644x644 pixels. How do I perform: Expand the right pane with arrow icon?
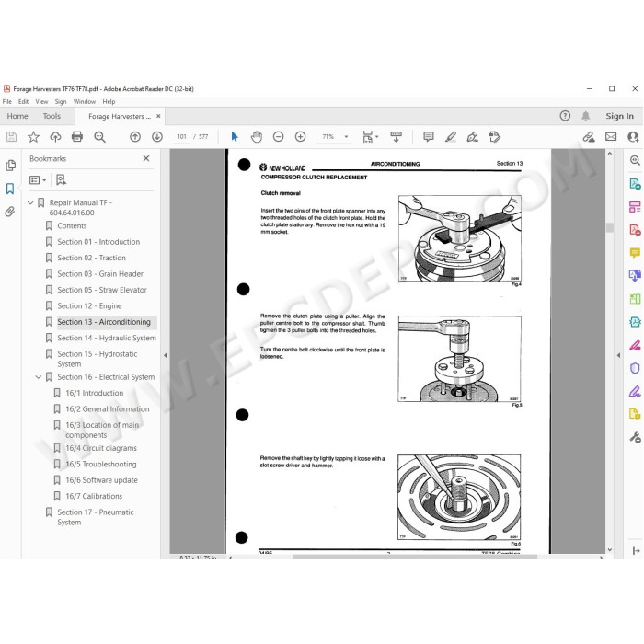[636, 551]
